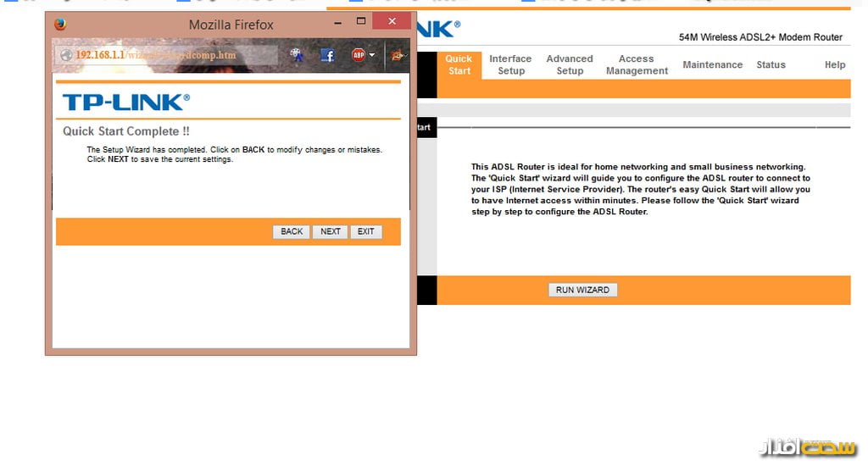Expand the Adblock Plus dropdown arrow
The image size is (868, 466).
coord(372,56)
